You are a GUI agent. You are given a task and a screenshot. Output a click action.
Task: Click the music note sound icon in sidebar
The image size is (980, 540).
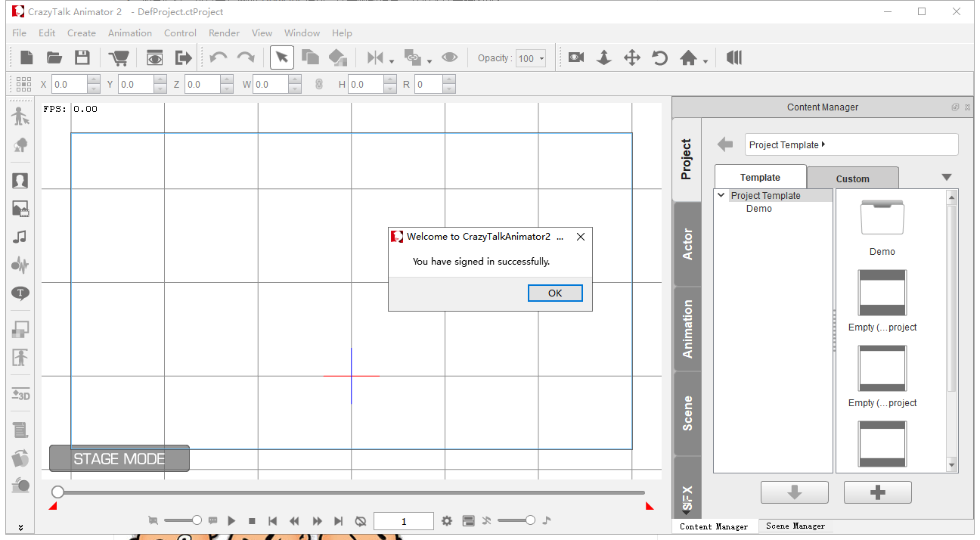coord(20,237)
